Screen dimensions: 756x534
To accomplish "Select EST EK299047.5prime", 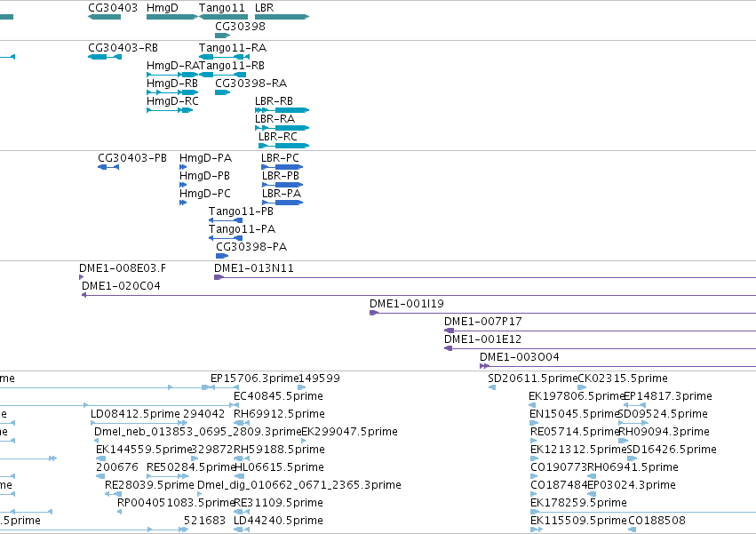I will (303, 441).
